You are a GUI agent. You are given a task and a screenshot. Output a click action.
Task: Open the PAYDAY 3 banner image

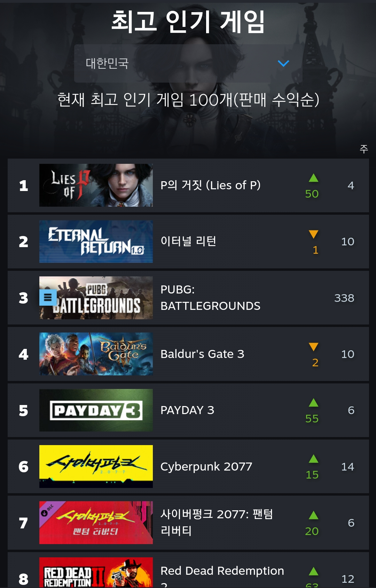point(96,410)
